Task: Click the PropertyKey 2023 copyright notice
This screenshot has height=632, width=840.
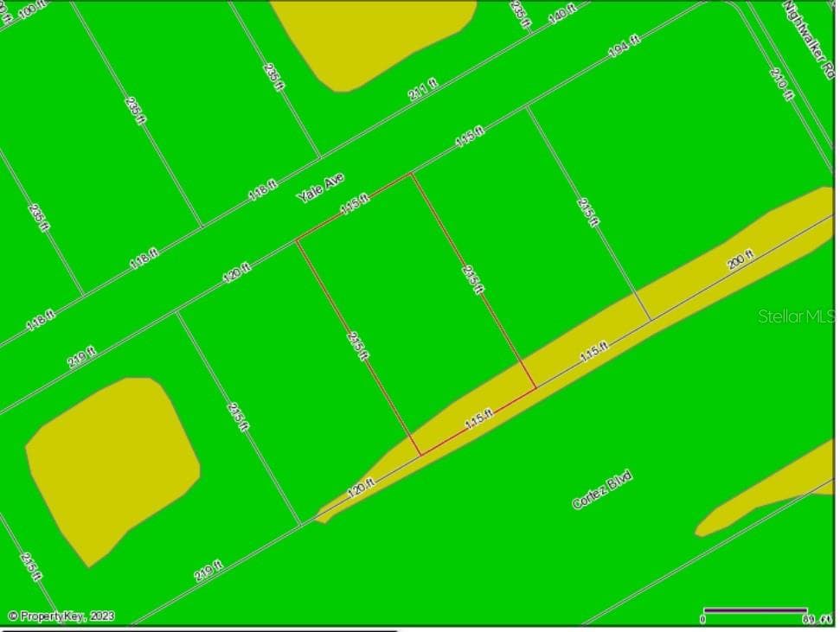Action: click(x=61, y=616)
